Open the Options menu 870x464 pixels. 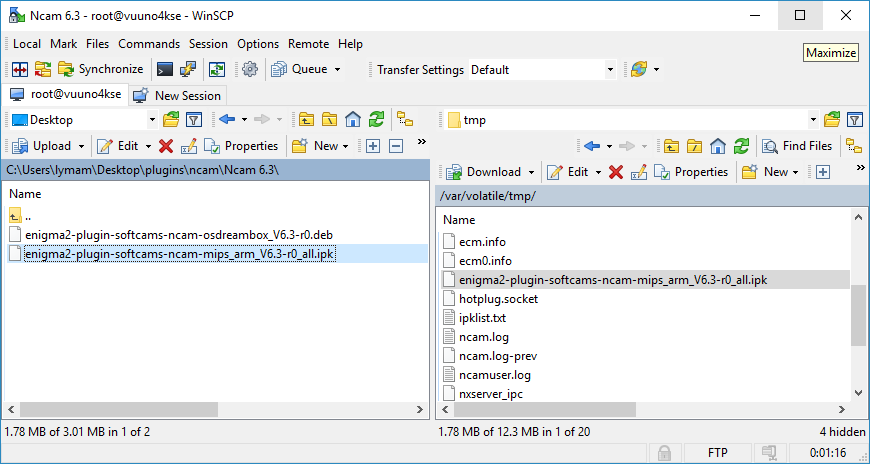pos(258,44)
